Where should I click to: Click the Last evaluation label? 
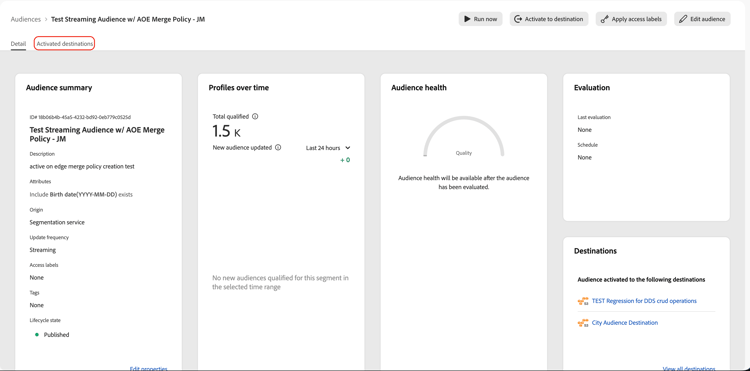(594, 117)
